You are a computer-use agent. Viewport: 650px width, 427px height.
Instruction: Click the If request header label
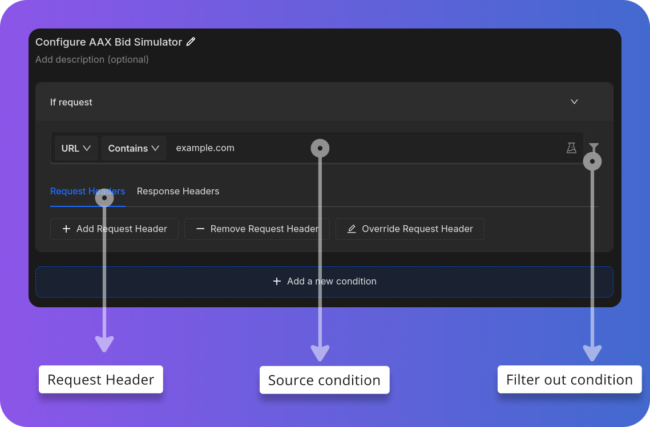point(71,101)
